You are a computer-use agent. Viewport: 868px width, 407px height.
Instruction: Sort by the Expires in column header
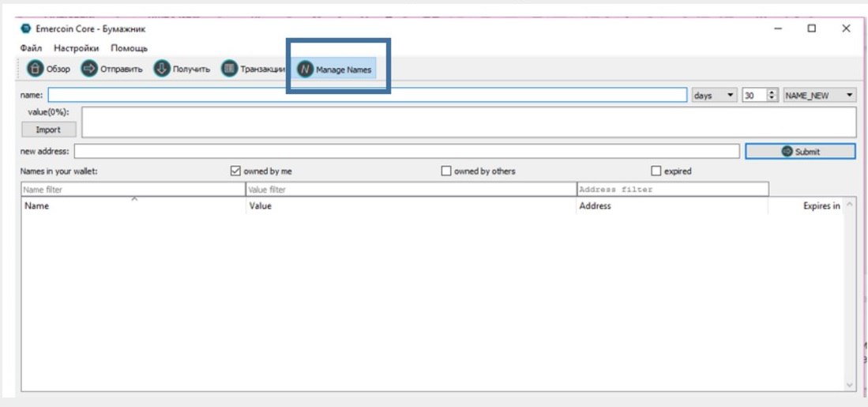[x=806, y=206]
